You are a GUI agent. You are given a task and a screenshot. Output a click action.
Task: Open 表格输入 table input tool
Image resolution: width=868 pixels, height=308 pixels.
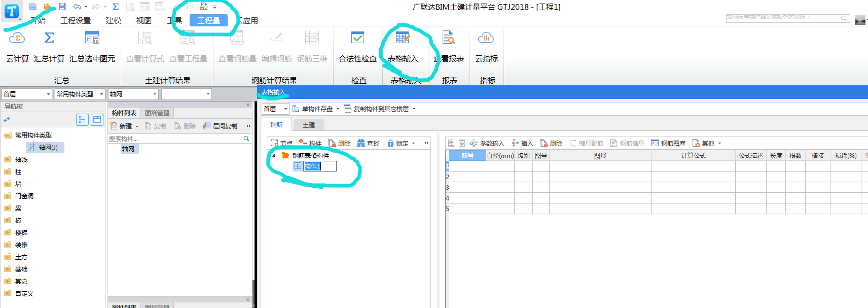pos(403,47)
